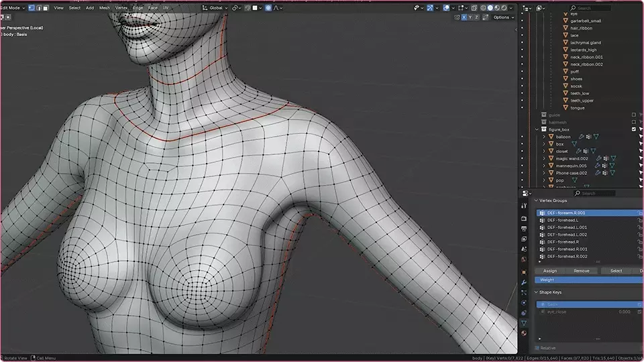Open Physics properties tab icon
This screenshot has height=362, width=644.
524,303
